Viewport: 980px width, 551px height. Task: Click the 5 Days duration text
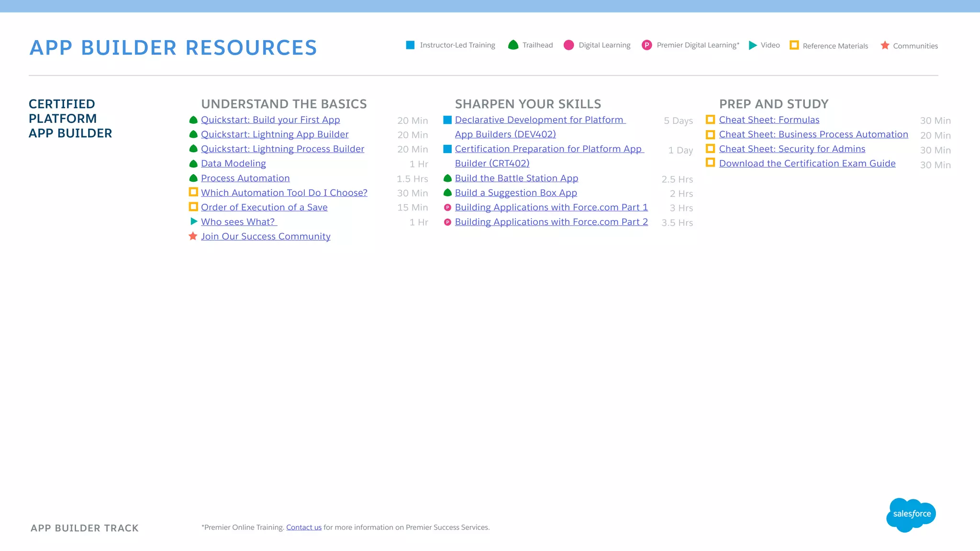(x=678, y=121)
